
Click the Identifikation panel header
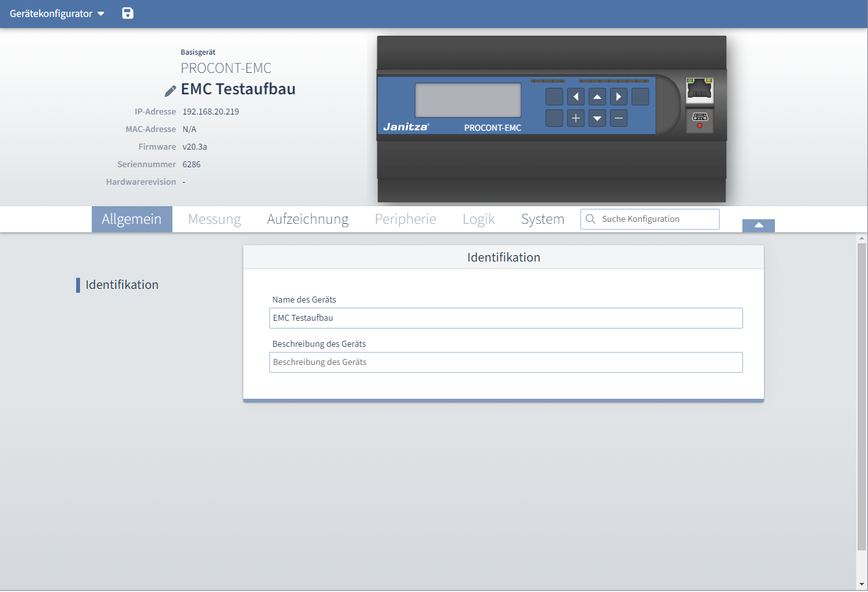pos(504,258)
